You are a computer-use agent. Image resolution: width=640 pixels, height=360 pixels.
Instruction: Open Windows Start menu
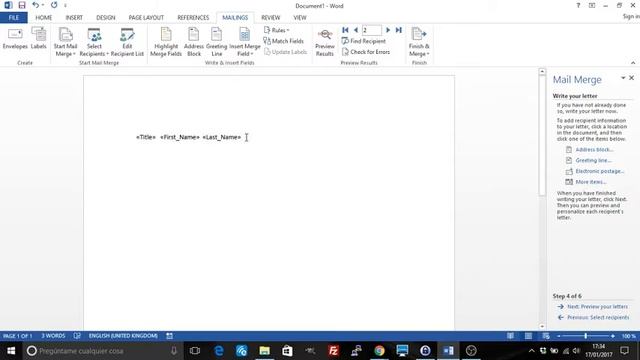(11, 351)
